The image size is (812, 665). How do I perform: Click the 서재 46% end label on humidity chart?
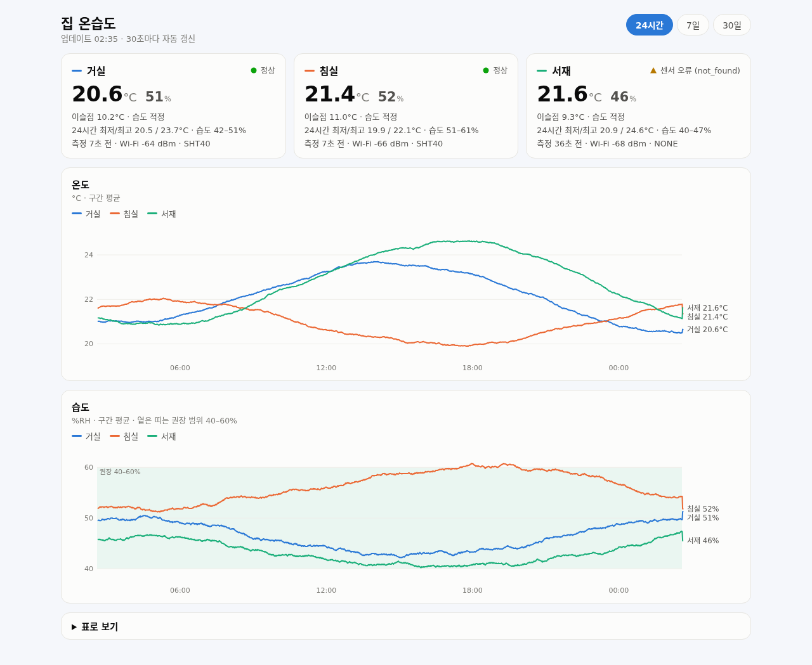[703, 541]
